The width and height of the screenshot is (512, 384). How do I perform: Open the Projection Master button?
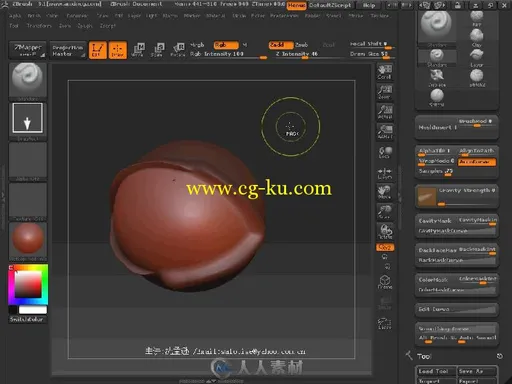click(68, 50)
